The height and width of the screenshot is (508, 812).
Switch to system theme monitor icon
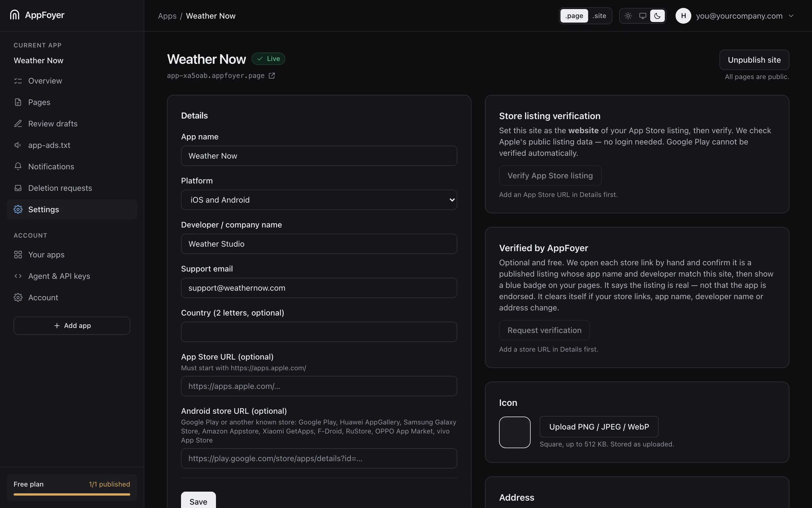click(643, 16)
